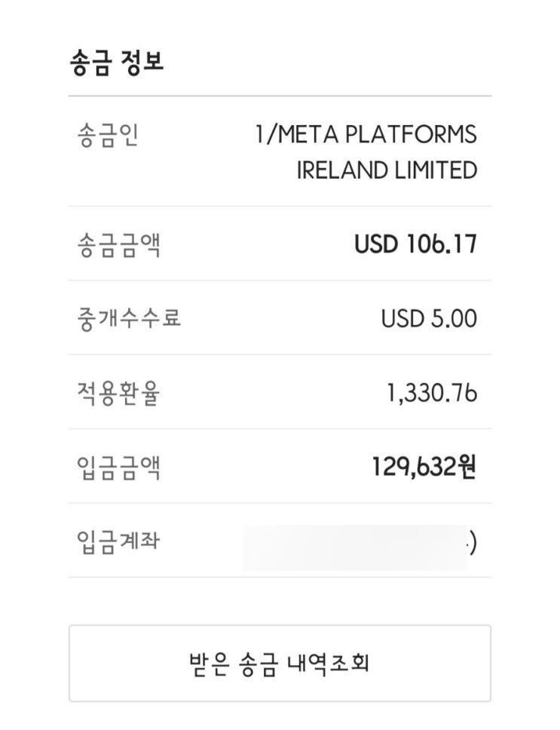Click the USD 5.00 broker fee value
Screen dimensions: 560x730
pos(429,318)
